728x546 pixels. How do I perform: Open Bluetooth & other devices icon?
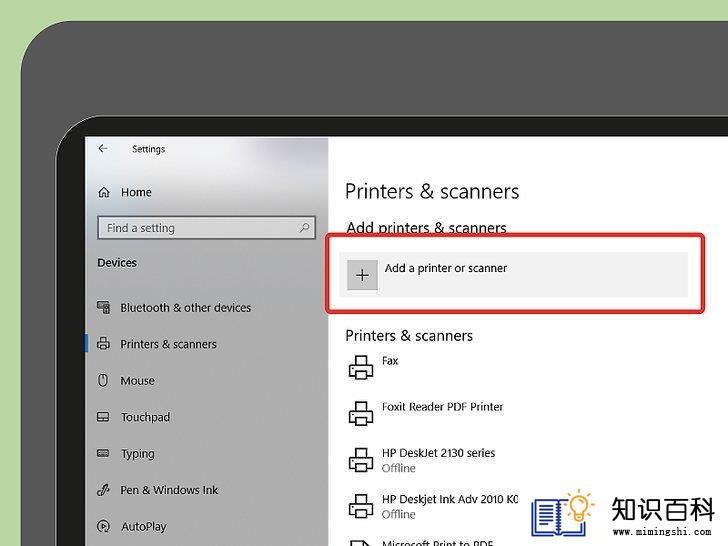point(104,307)
